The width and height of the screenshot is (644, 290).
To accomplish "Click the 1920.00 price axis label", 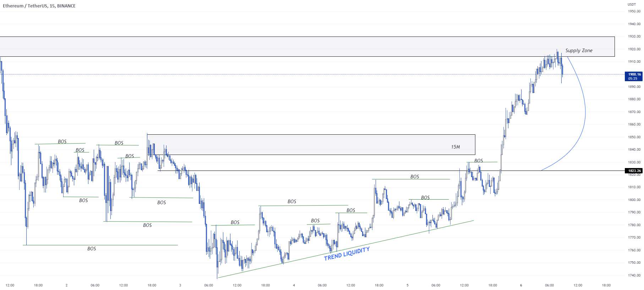I will tap(634, 49).
